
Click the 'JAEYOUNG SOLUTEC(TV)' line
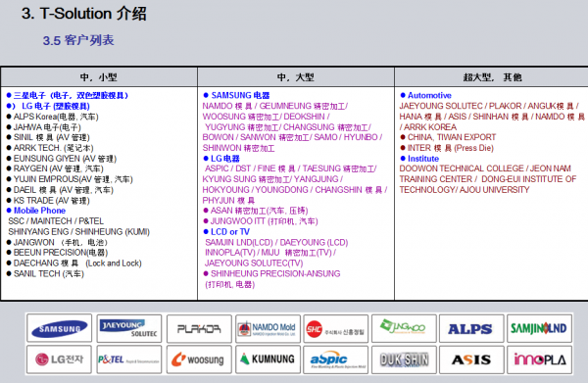click(x=254, y=263)
